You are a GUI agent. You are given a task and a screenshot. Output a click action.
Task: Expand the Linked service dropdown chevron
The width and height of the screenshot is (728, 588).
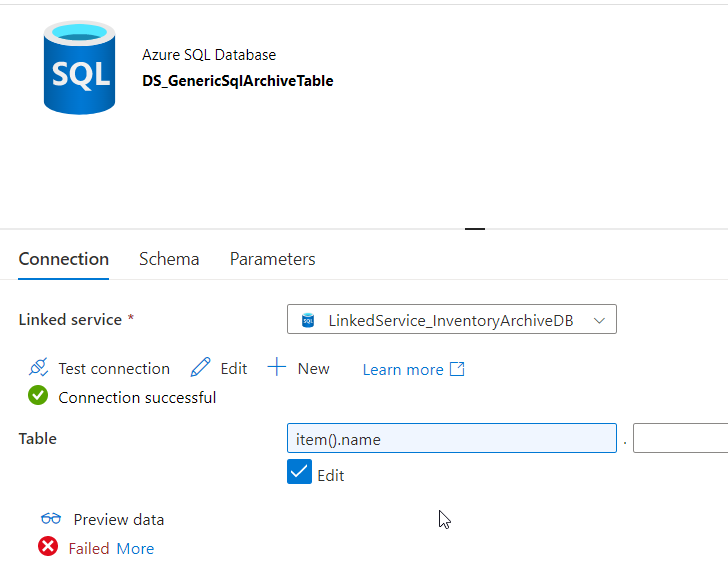(599, 320)
